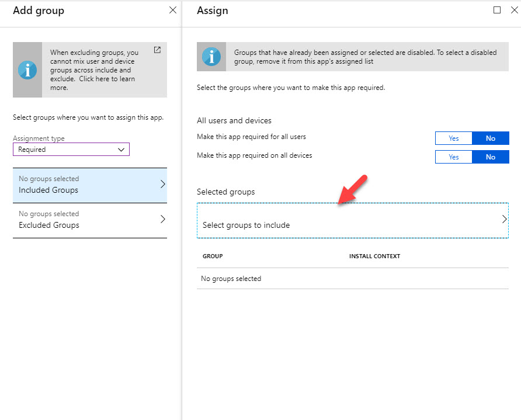521x420 pixels.
Task: Click Select groups to include box
Action: tap(353, 220)
